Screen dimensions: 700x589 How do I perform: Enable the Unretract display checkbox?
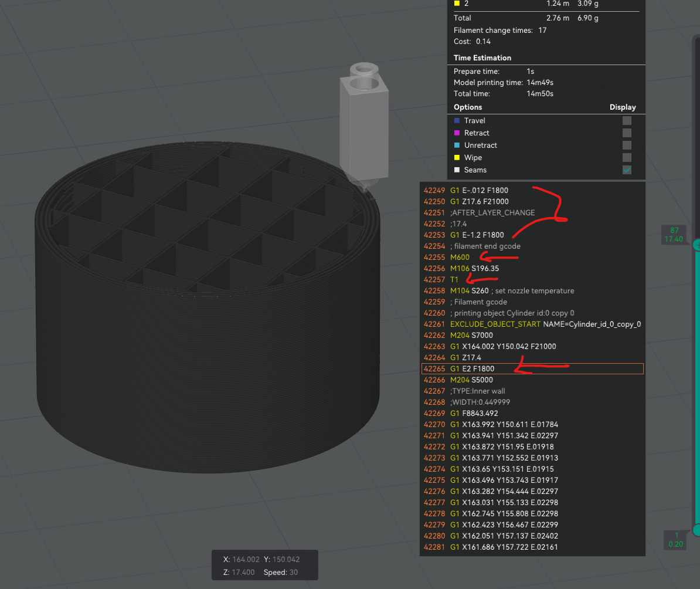(x=627, y=145)
